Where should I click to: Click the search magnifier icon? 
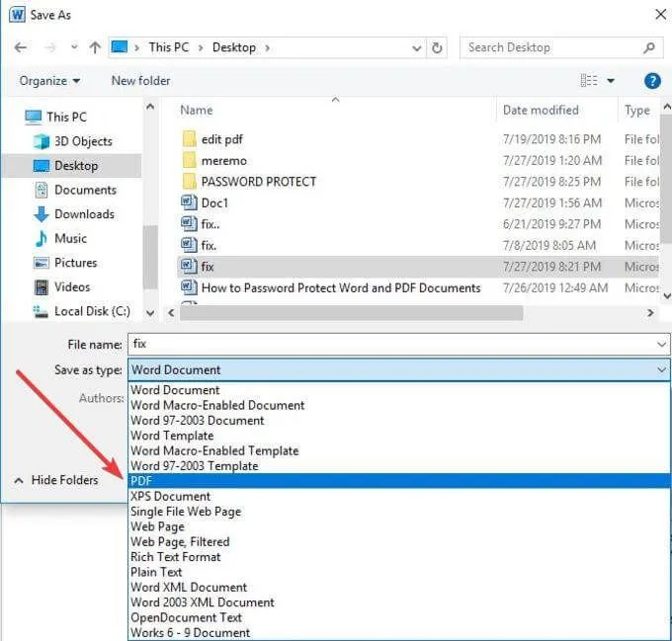coord(649,47)
